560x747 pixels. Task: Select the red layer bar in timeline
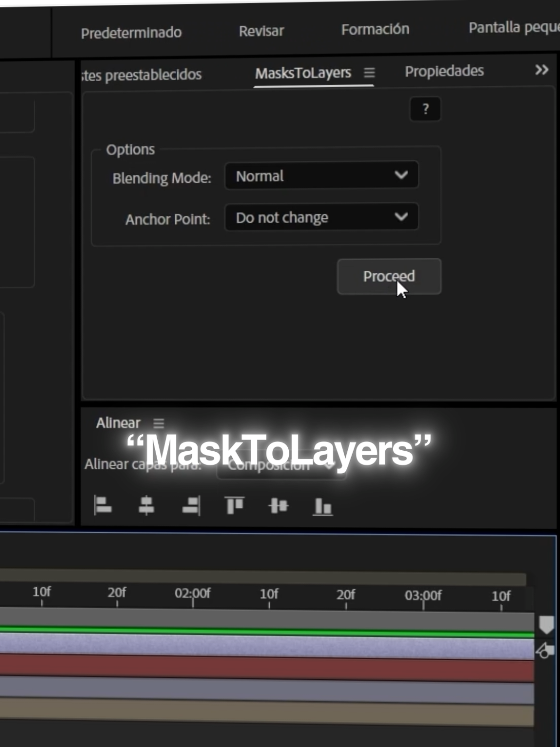point(267,668)
